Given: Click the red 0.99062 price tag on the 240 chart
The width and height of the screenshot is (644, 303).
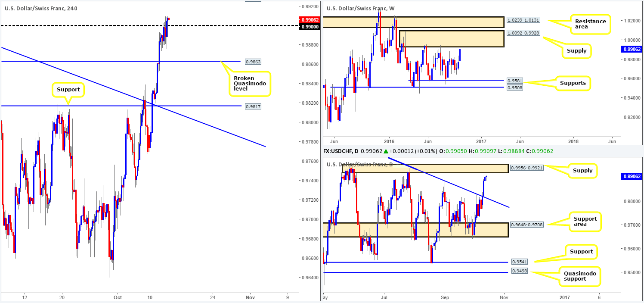Looking at the screenshot, I should (x=310, y=19).
